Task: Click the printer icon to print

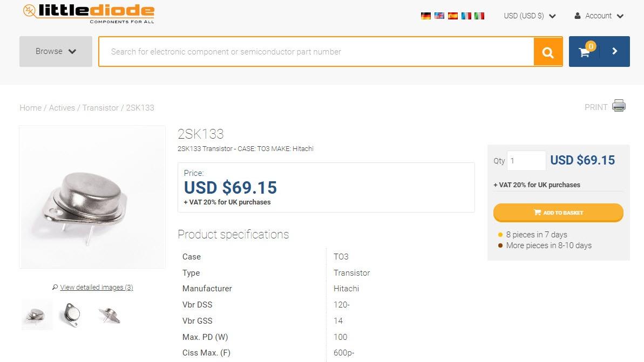Action: (x=619, y=106)
